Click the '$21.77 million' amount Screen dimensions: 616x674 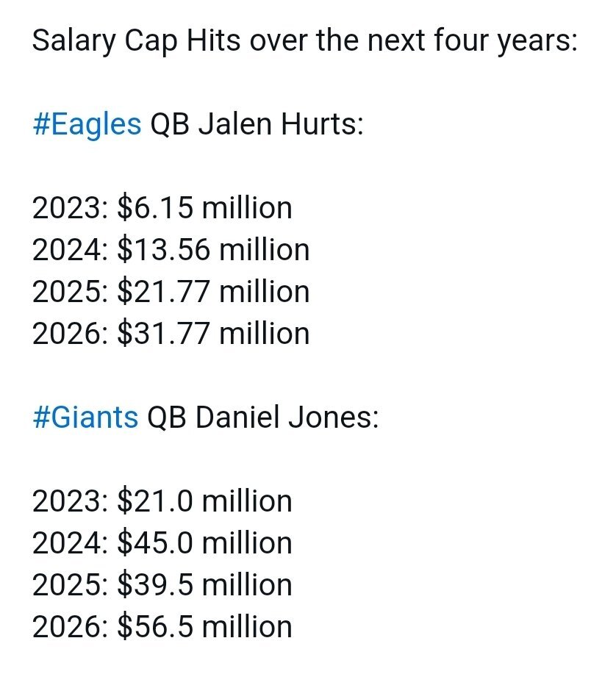coord(213,292)
